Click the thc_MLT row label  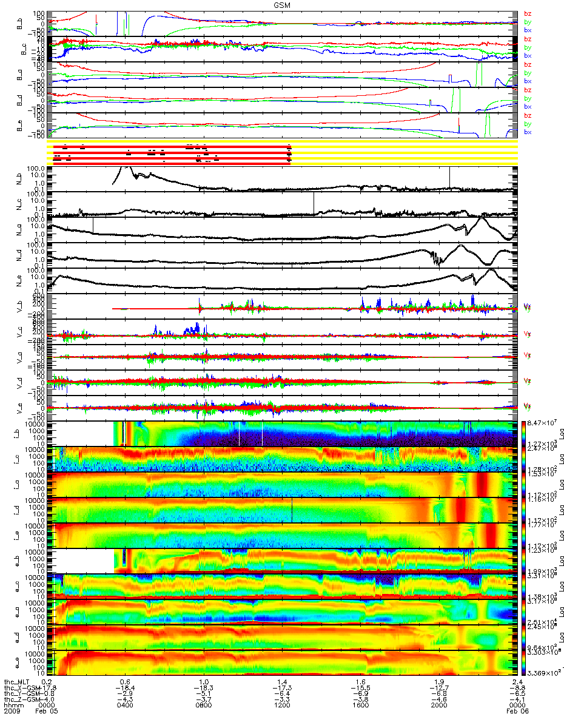point(18,682)
